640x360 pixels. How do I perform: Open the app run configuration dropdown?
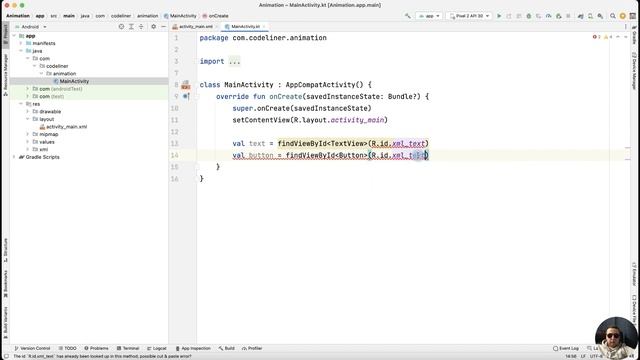[x=429, y=16]
